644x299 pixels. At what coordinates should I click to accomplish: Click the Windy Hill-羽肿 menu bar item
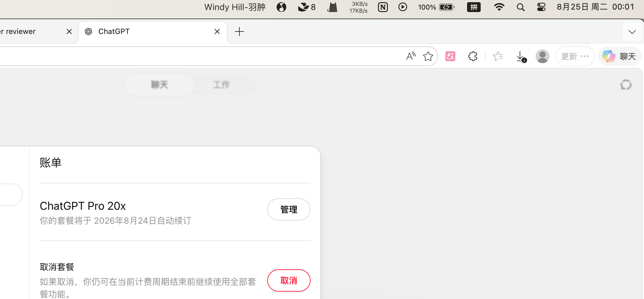tap(235, 7)
